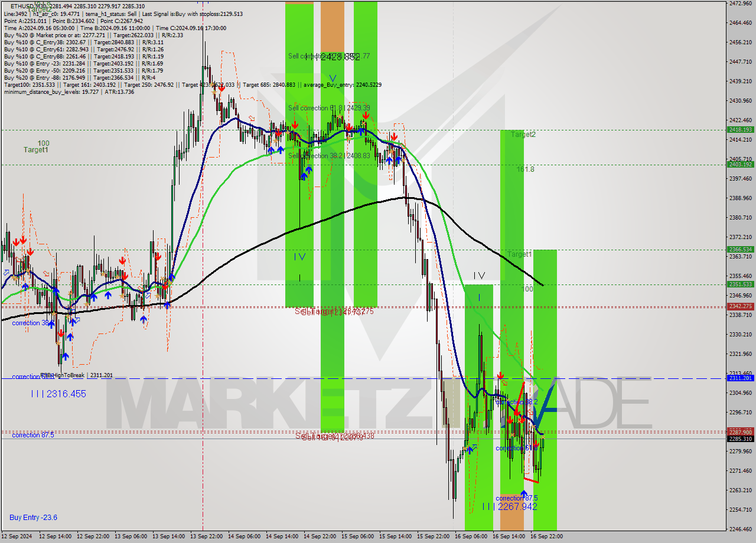Click the 'I I I 2316.455' wave label
Viewport: 756px width, 543px height.
(58, 394)
